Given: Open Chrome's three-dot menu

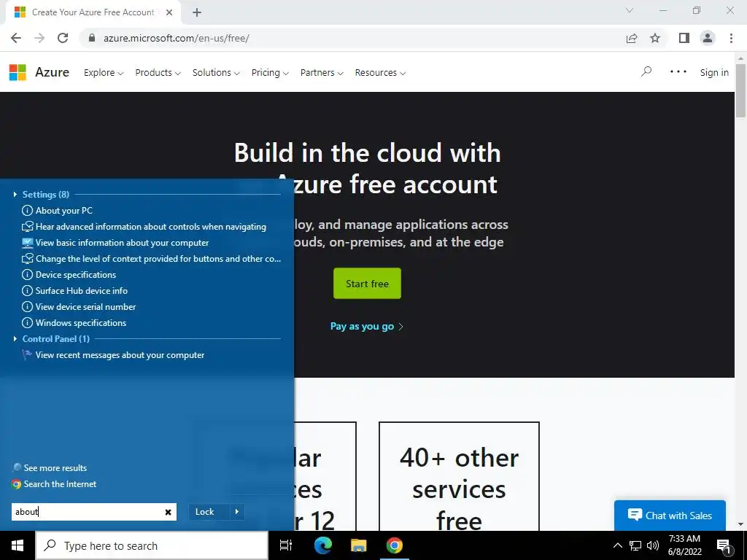Looking at the screenshot, I should 731,38.
